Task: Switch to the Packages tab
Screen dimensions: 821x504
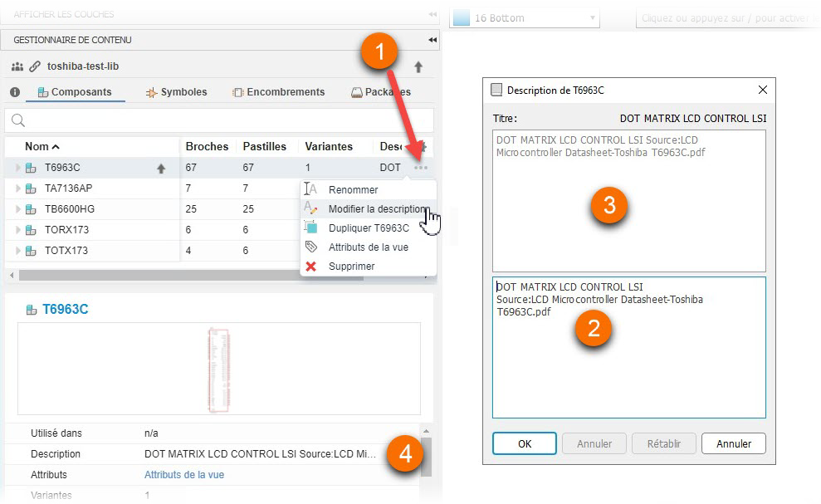Action: click(381, 92)
